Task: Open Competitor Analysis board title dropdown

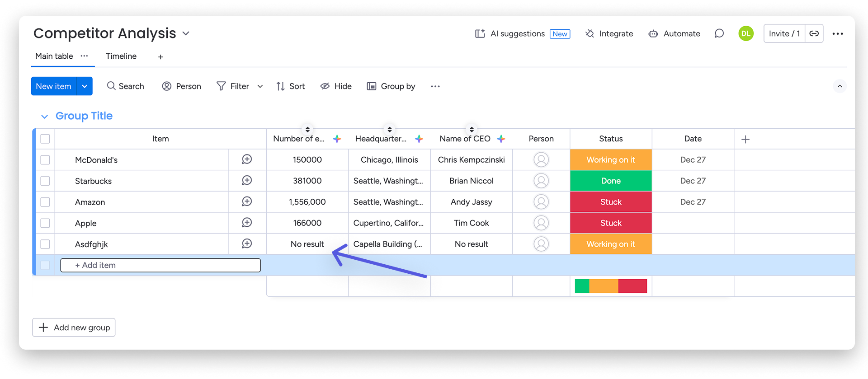Action: tap(186, 33)
